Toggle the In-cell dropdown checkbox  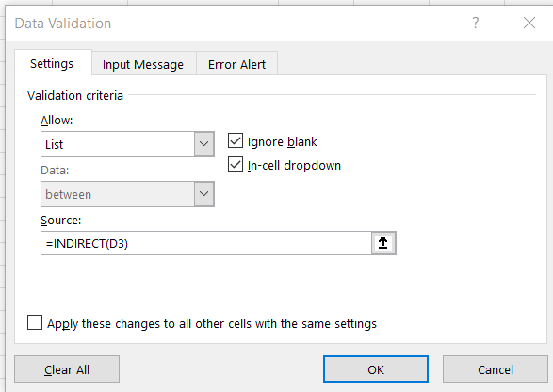coord(236,164)
